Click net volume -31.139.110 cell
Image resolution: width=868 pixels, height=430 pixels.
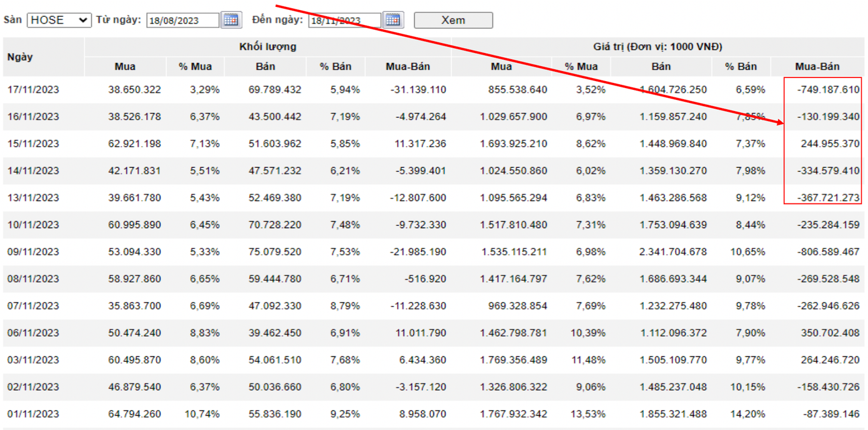pos(418,90)
